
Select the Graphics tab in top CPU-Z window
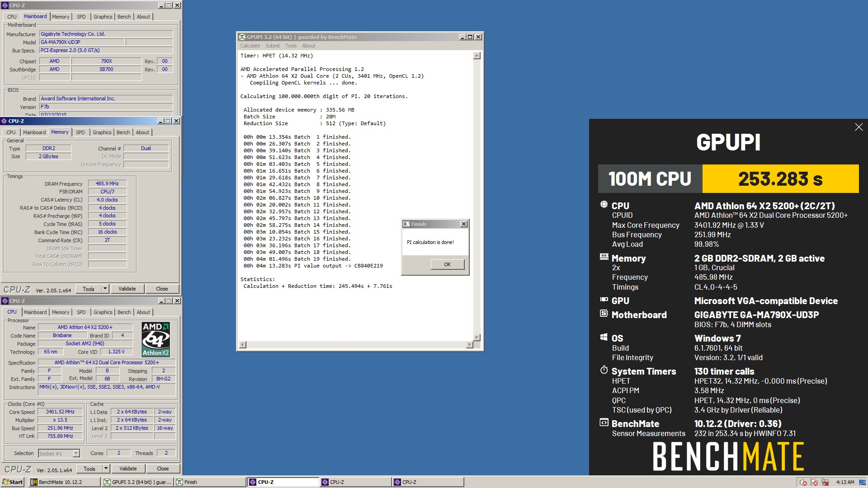point(103,17)
